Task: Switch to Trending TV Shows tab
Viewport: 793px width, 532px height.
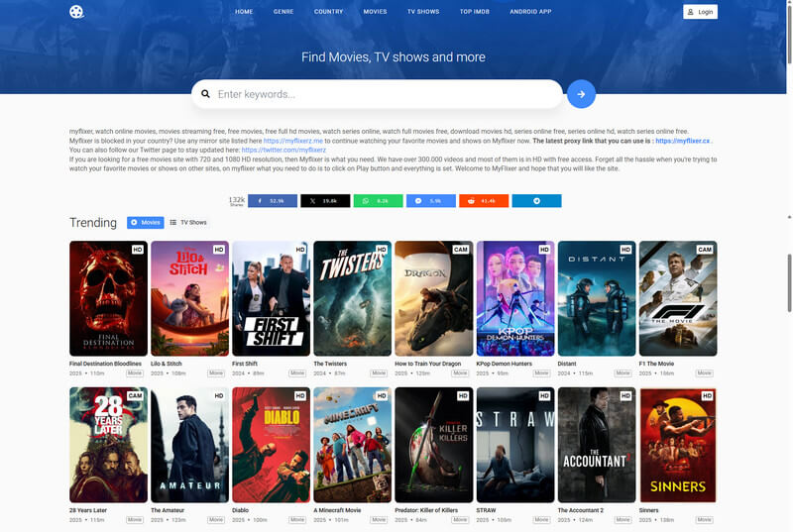Action: [x=188, y=222]
